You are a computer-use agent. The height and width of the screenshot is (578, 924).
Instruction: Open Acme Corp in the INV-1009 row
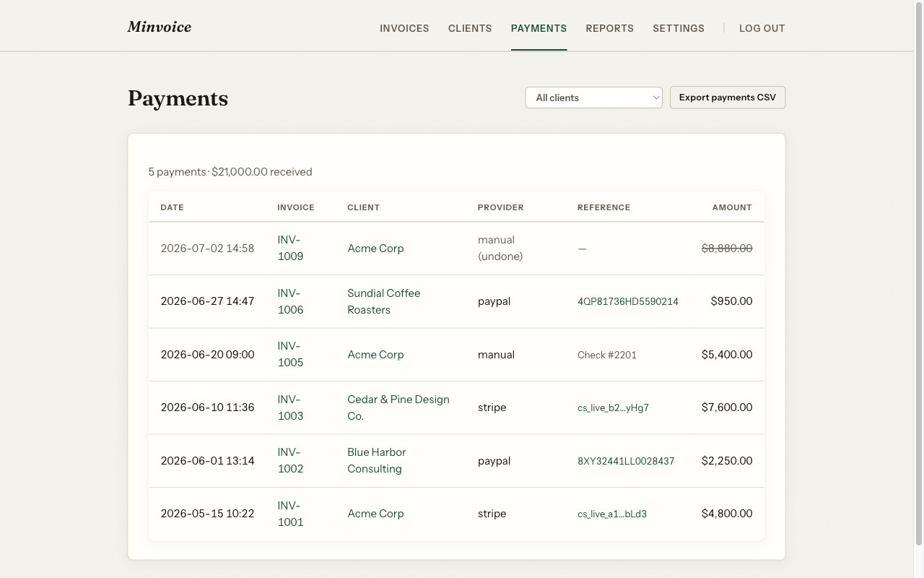coord(375,248)
